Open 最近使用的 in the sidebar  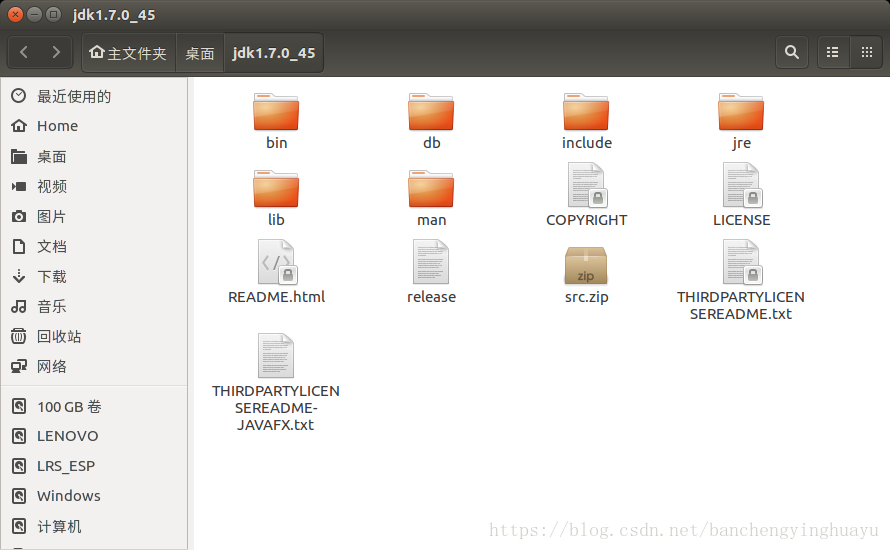pyautogui.click(x=94, y=96)
